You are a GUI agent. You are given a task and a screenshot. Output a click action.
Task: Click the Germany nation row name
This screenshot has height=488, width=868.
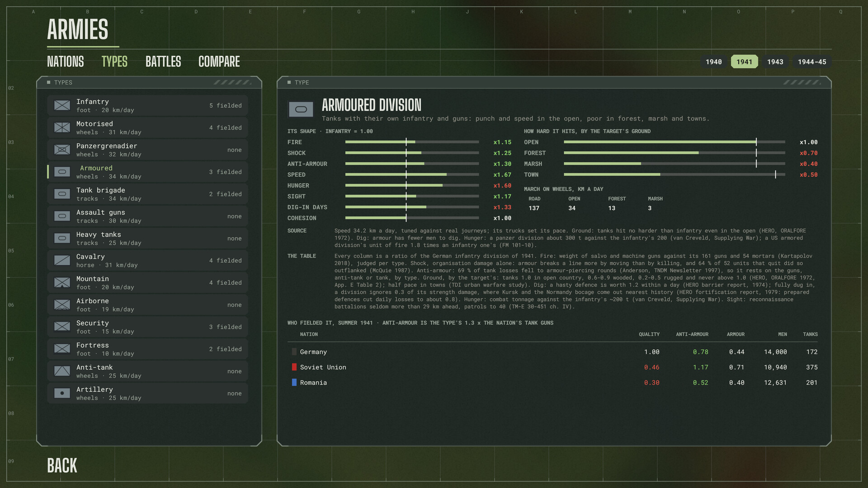click(x=313, y=352)
